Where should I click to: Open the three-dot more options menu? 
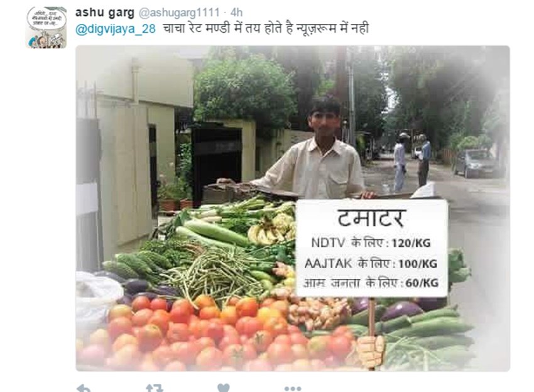coord(293,389)
